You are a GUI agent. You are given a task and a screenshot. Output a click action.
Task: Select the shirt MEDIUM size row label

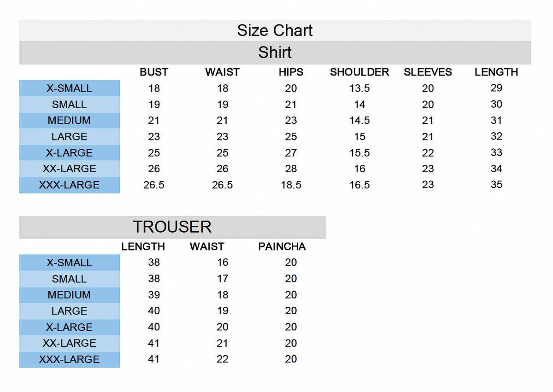(69, 121)
